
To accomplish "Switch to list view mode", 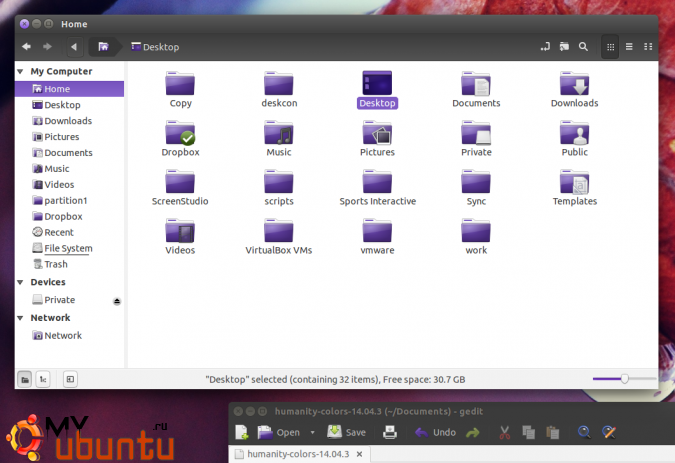I will coord(629,46).
